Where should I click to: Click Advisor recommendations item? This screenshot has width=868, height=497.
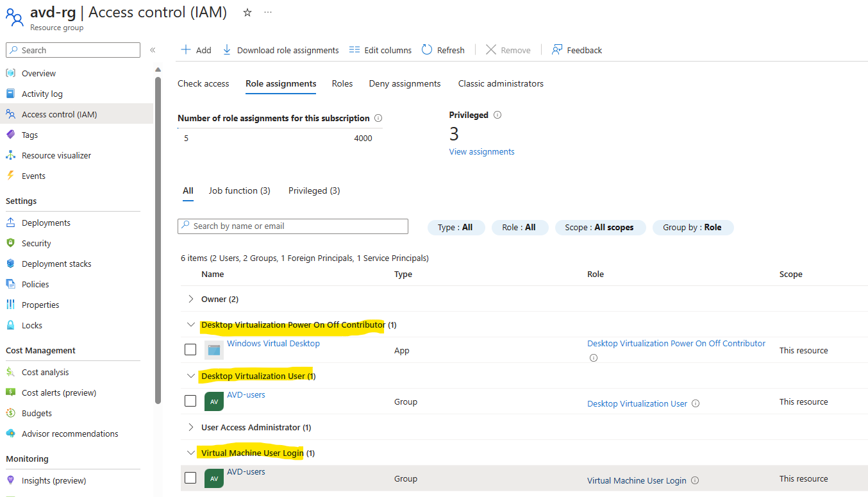tap(70, 434)
